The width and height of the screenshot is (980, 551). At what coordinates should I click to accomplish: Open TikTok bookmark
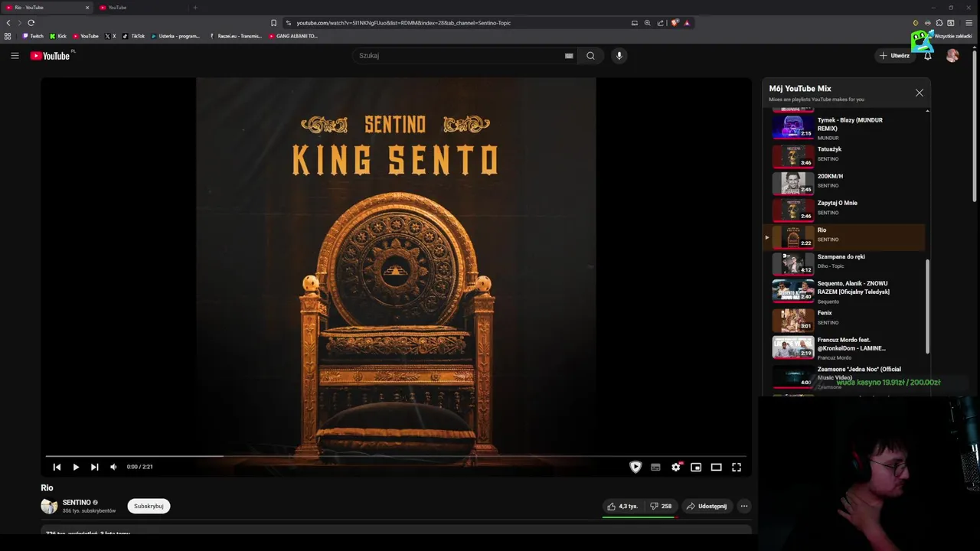(x=134, y=36)
